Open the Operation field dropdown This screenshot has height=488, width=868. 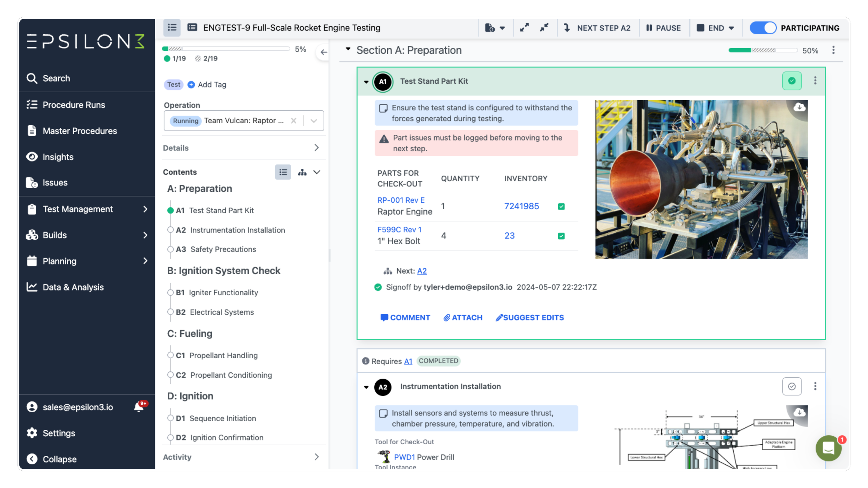point(314,120)
